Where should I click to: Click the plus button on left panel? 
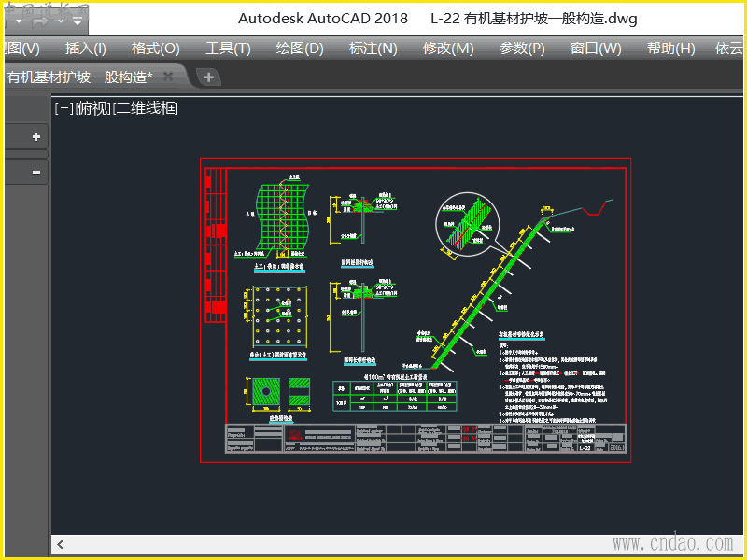tap(35, 137)
